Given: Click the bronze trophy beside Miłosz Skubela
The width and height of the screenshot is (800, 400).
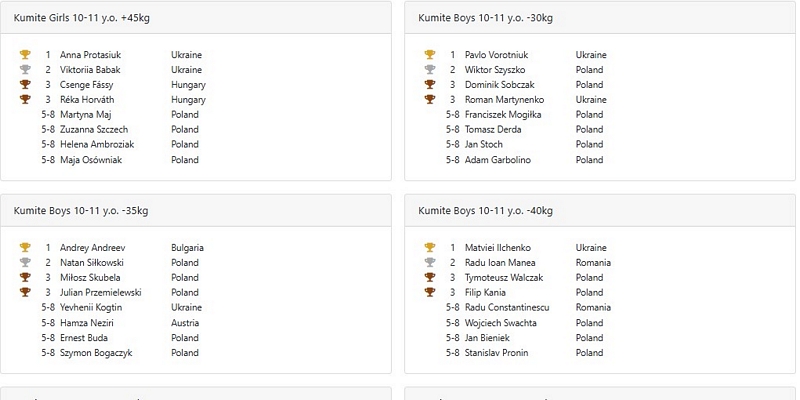Looking at the screenshot, I should click(x=25, y=277).
